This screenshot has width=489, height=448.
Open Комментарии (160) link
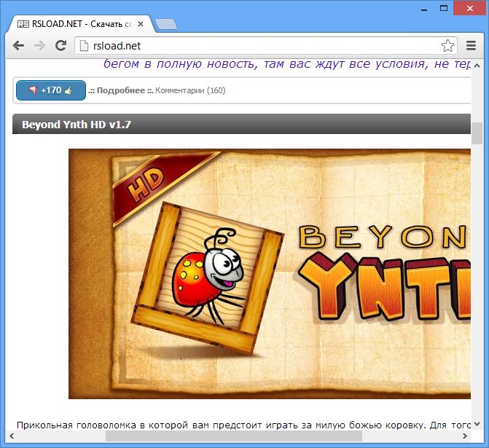coord(190,90)
